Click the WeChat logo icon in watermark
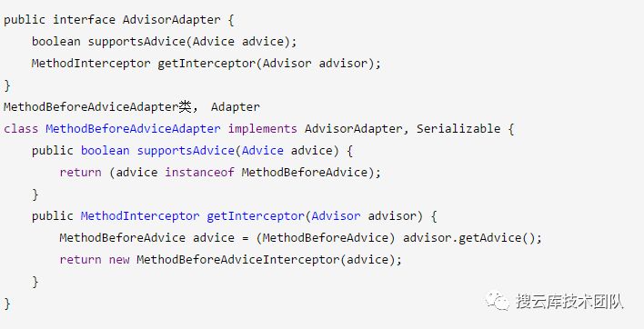The height and width of the screenshot is (329, 644). pos(498,301)
